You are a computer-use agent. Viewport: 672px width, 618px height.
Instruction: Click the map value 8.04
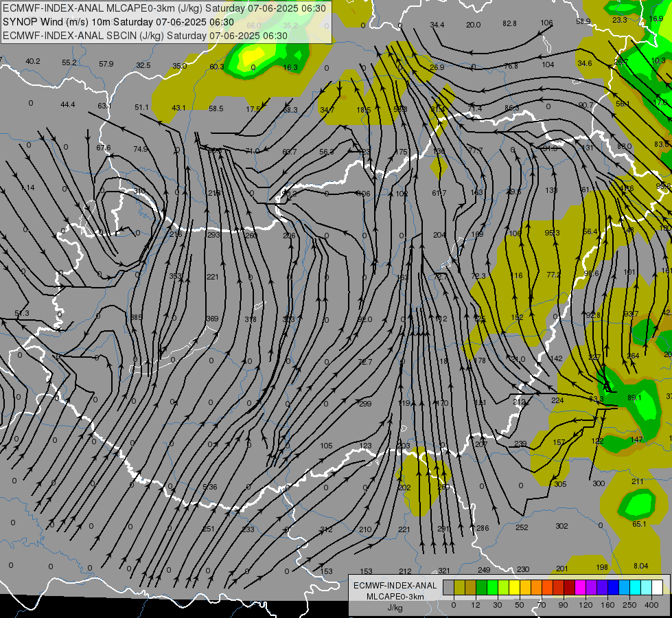[640, 566]
